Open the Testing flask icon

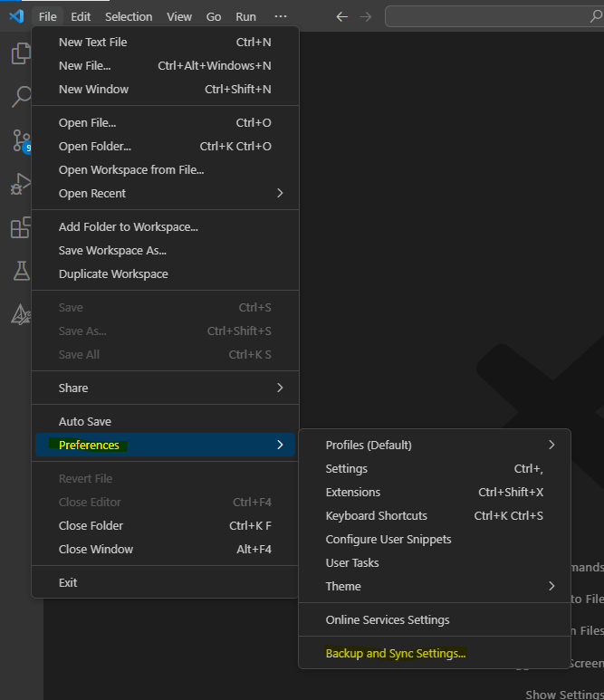(21, 271)
